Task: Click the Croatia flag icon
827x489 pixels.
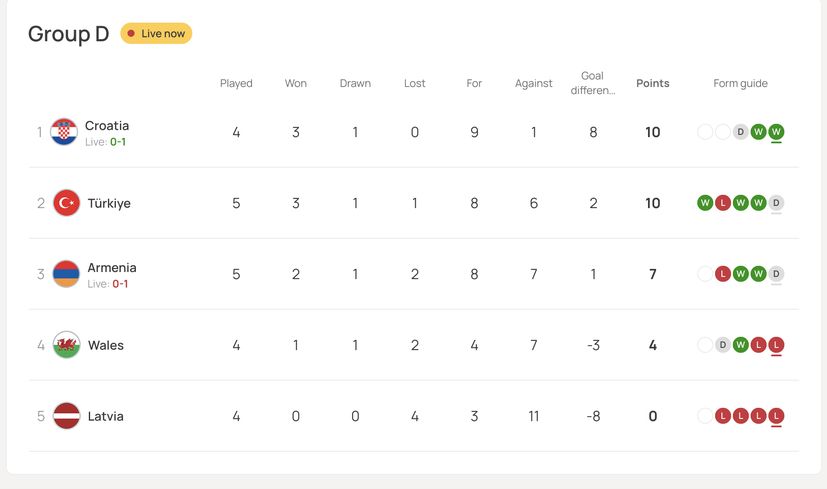Action: point(64,132)
